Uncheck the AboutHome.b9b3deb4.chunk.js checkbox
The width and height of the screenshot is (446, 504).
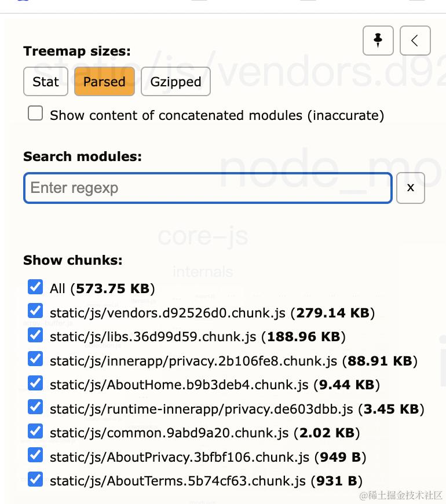point(35,384)
